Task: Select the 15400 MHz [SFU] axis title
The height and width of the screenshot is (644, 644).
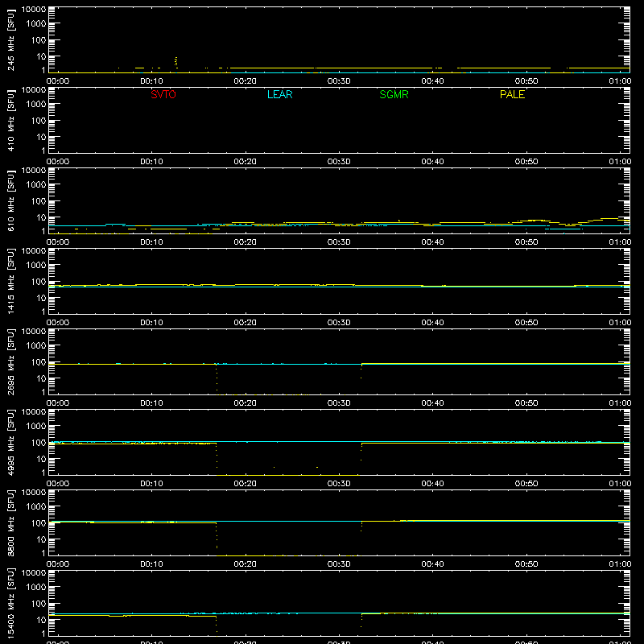Action: tap(10, 604)
